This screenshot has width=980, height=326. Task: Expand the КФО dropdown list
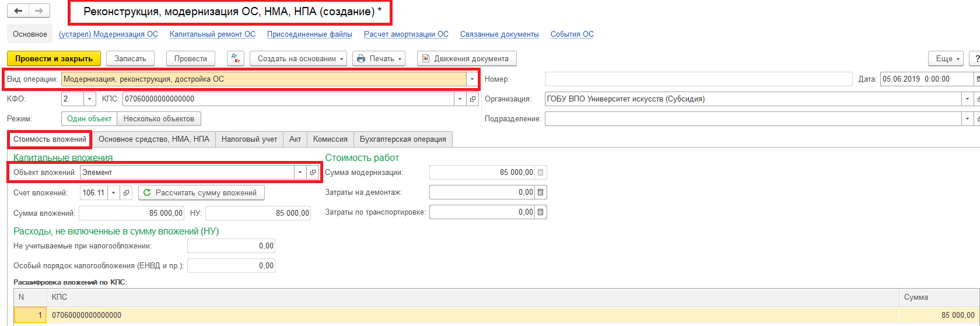coord(90,99)
